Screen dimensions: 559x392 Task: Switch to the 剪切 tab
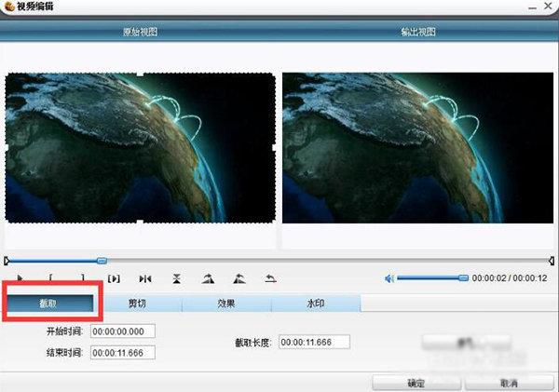click(137, 304)
